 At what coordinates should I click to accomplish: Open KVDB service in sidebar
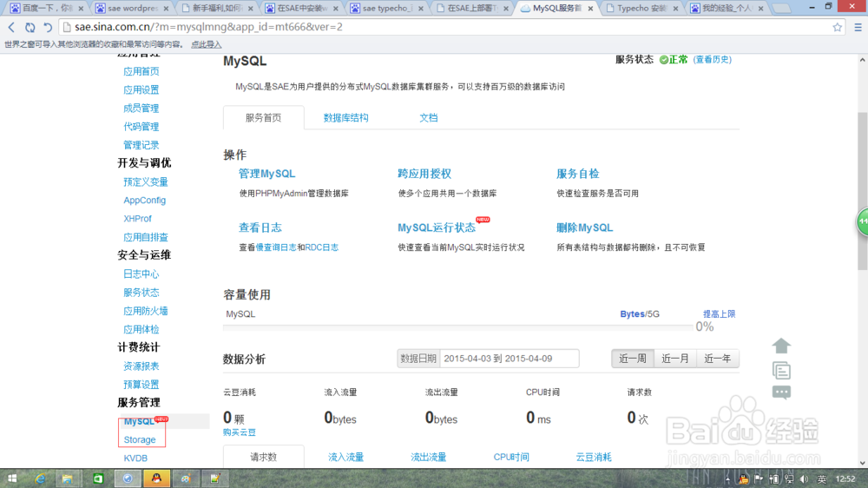click(x=135, y=458)
